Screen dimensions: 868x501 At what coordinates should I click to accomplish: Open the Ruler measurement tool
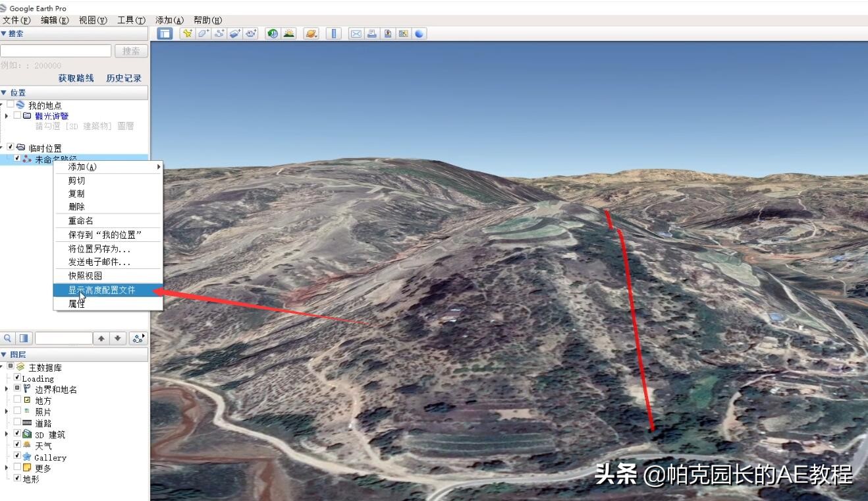click(334, 33)
